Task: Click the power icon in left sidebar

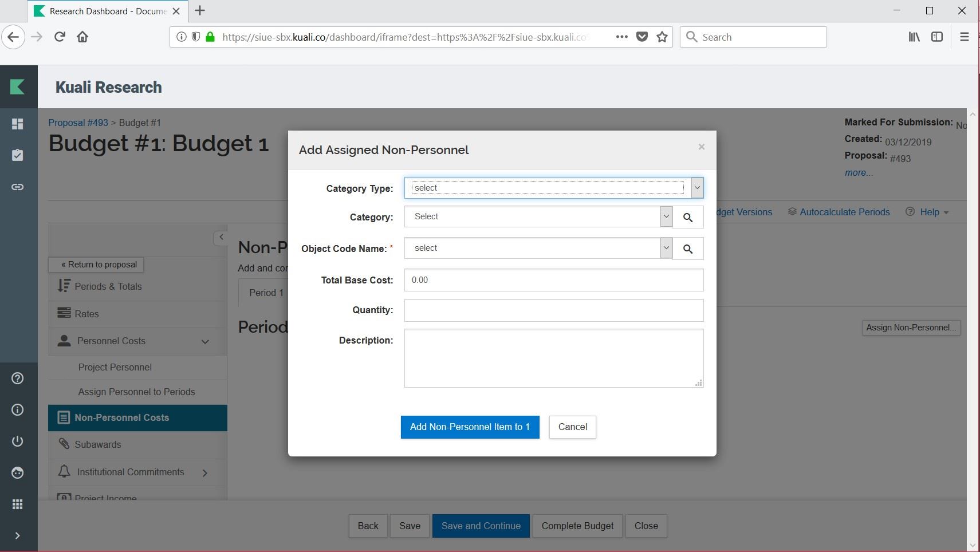Action: click(18, 441)
